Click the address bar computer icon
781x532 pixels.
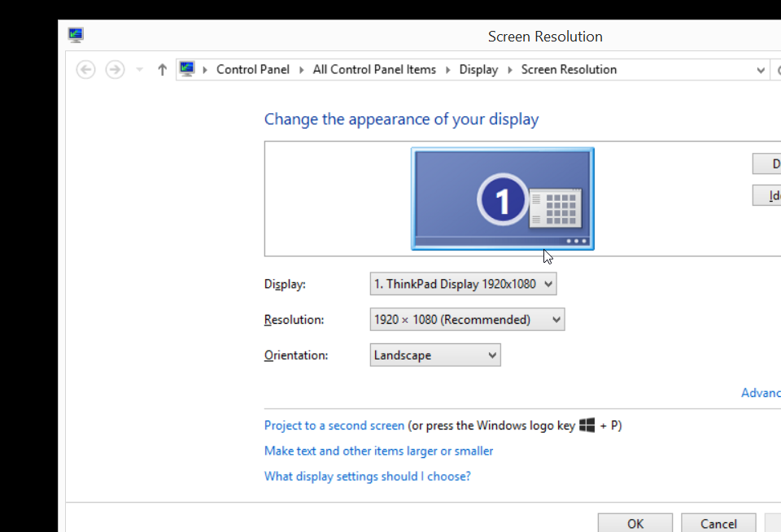[x=187, y=69]
